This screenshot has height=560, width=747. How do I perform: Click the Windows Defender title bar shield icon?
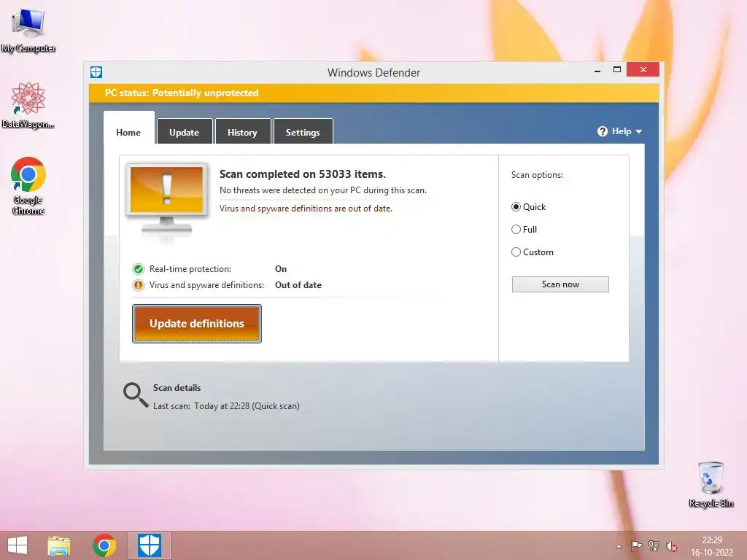click(96, 72)
